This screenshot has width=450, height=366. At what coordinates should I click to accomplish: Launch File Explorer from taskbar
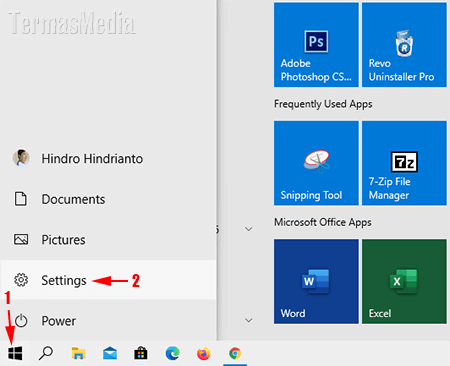78,353
